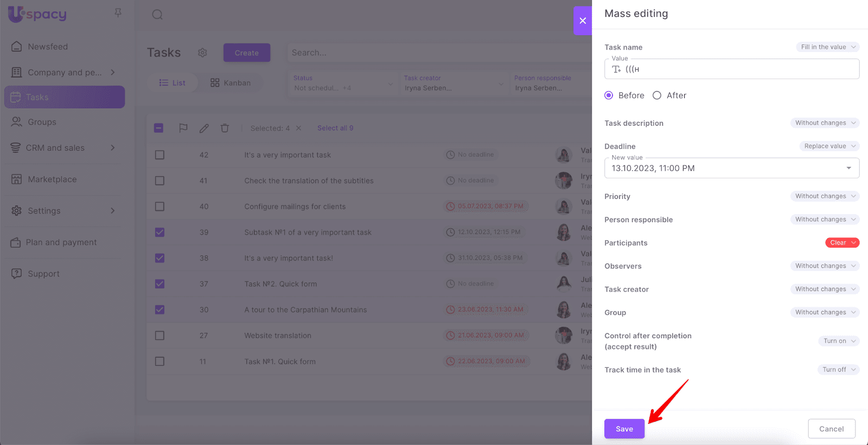The image size is (868, 445).
Task: Click the clock icon on task 38 deadline
Action: (450, 258)
